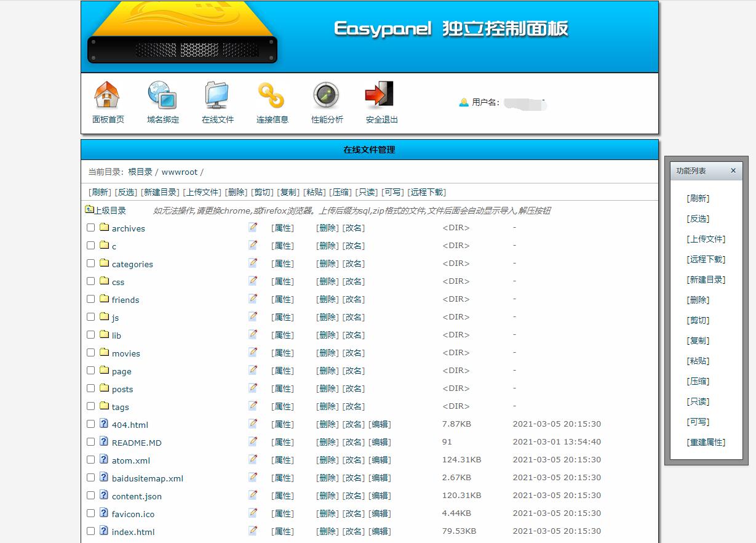Image resolution: width=756 pixels, height=543 pixels.
Task: Tick the checkbox for friends folder
Action: point(90,299)
